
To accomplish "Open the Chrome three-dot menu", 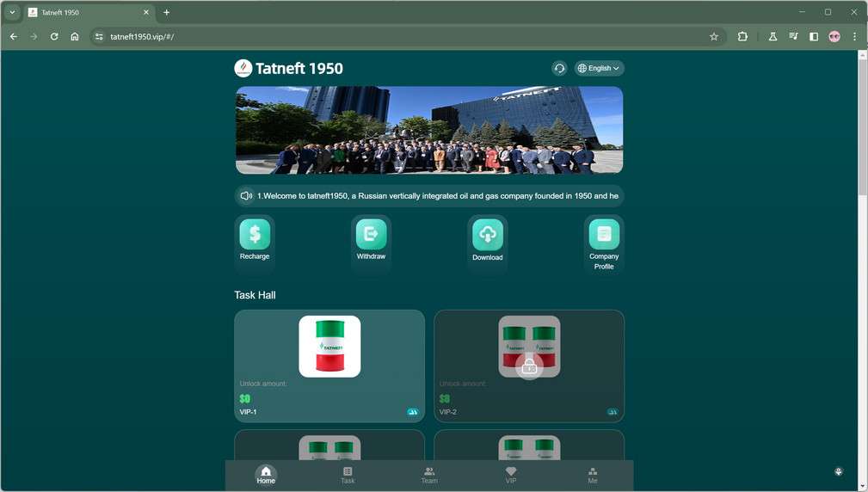I will tap(855, 36).
